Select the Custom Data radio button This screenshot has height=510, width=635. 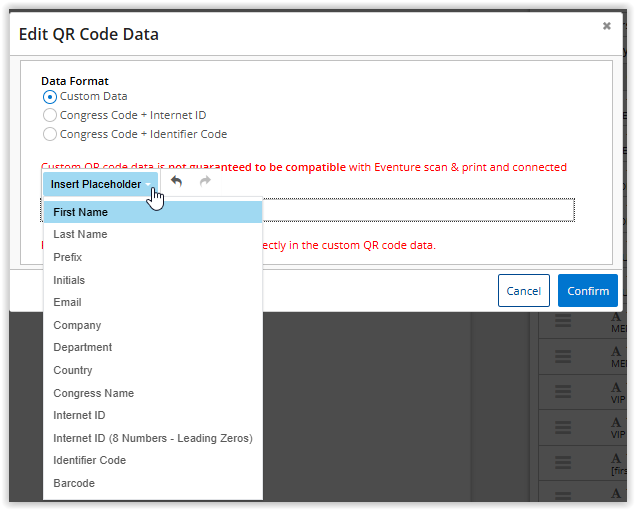pyautogui.click(x=50, y=97)
